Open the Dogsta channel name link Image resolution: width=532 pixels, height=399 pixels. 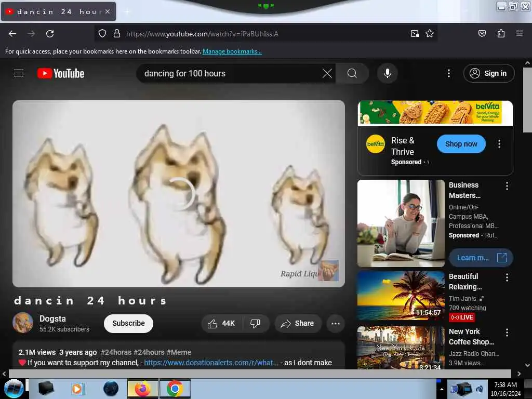click(52, 318)
